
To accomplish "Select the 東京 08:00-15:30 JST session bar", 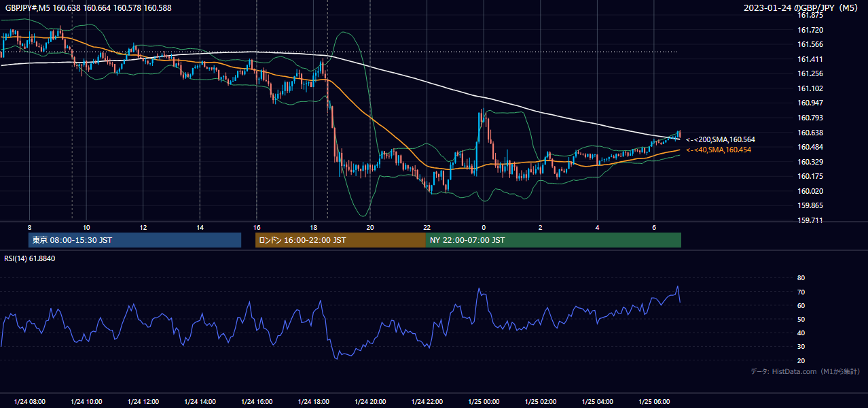I will (134, 240).
